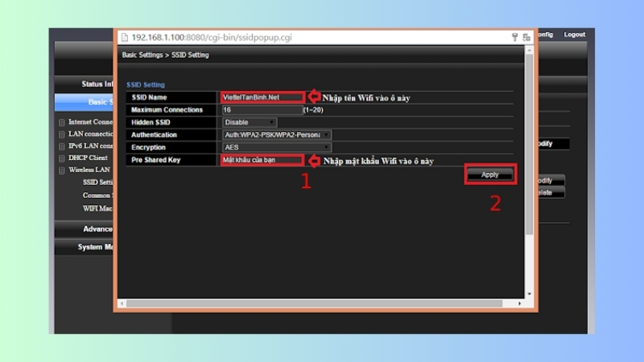644x362 pixels.
Task: Click the key icon in popup address bar
Action: click(514, 37)
